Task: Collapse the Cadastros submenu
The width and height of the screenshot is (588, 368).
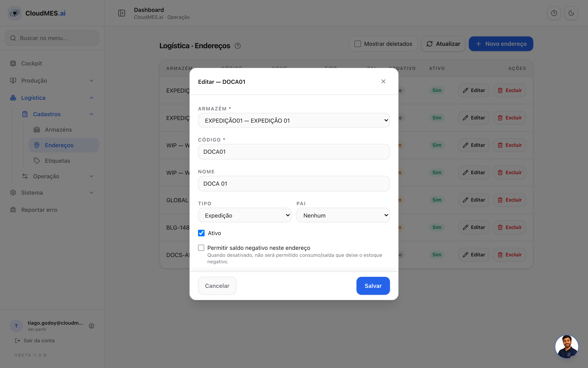Action: pyautogui.click(x=58, y=114)
